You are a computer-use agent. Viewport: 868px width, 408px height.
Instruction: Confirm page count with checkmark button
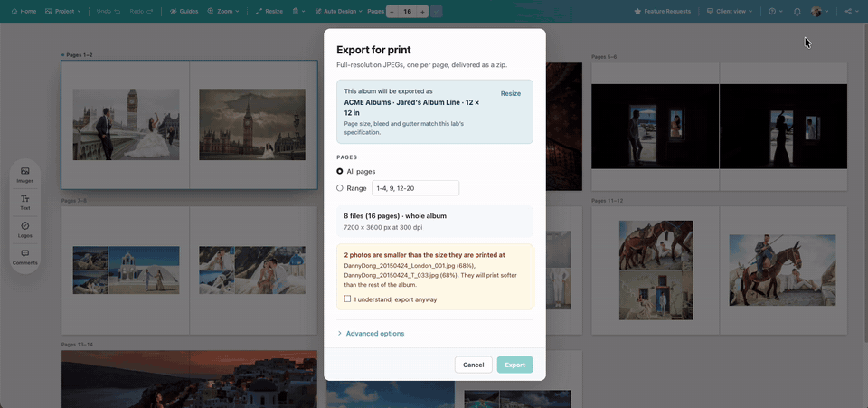pos(436,11)
